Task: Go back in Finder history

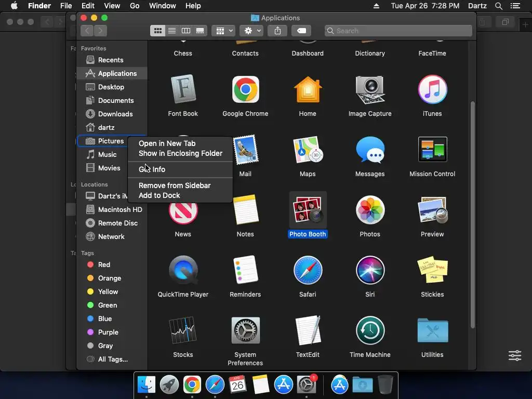Action: pos(87,31)
